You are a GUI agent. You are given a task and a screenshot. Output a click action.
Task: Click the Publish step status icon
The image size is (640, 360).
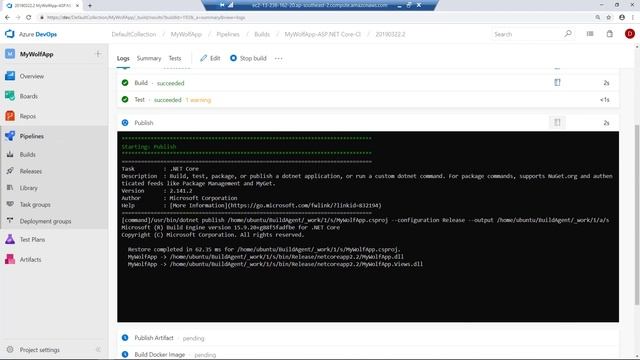coord(125,122)
